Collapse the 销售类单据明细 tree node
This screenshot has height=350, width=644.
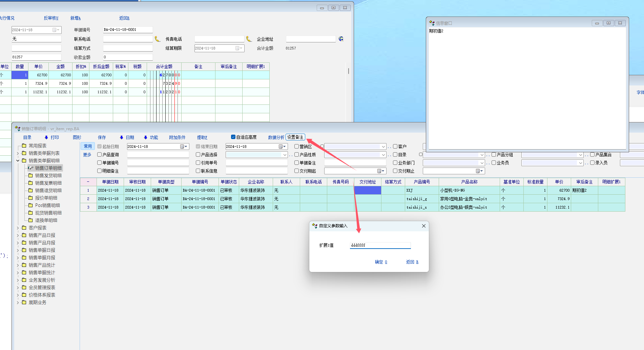[x=18, y=161]
